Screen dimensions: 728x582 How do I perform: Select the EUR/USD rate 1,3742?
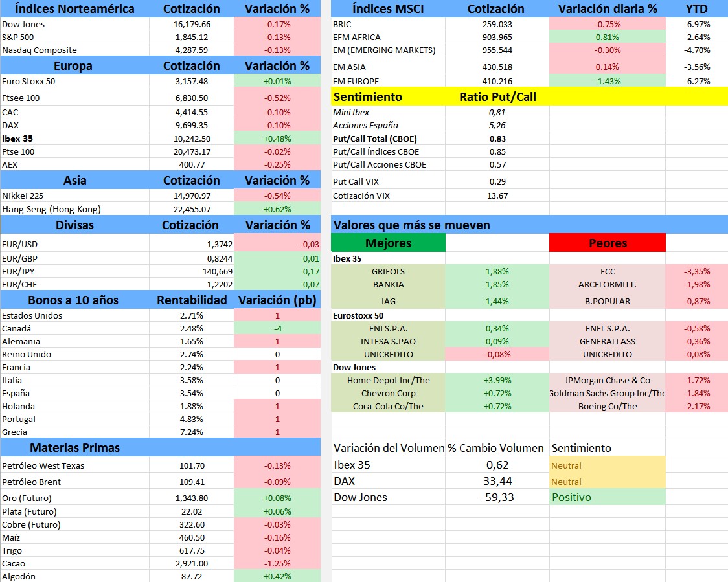pos(192,244)
